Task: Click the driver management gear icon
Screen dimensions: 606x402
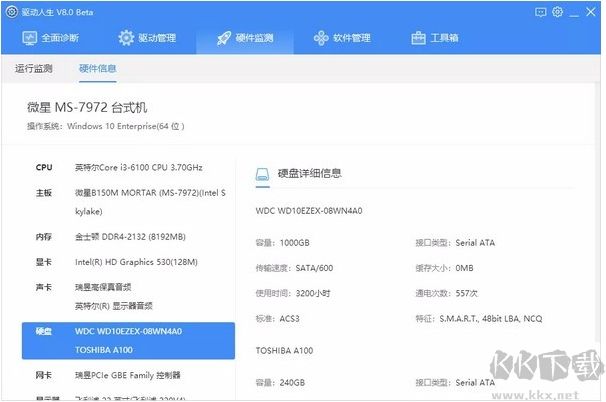Action: 126,38
